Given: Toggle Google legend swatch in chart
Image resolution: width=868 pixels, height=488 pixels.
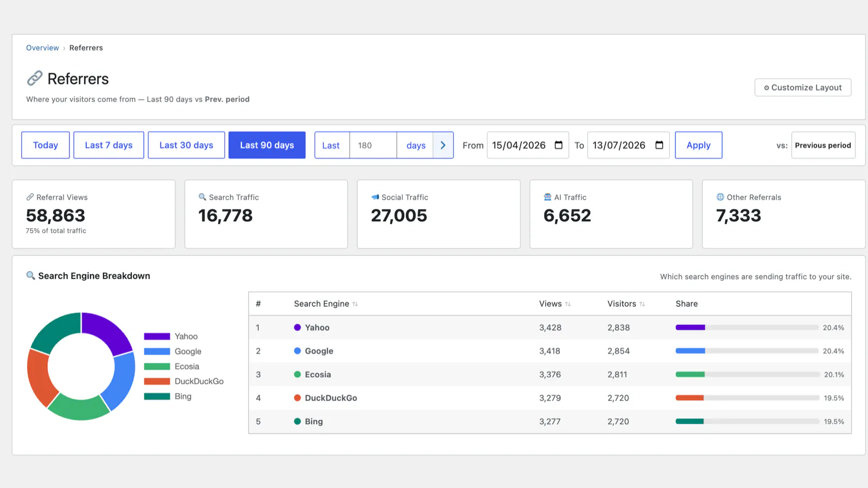Looking at the screenshot, I should 157,351.
